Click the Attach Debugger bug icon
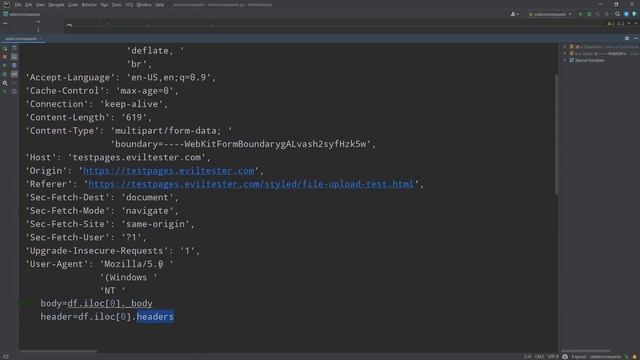Screen dimensions: 640x360 [x=5, y=74]
